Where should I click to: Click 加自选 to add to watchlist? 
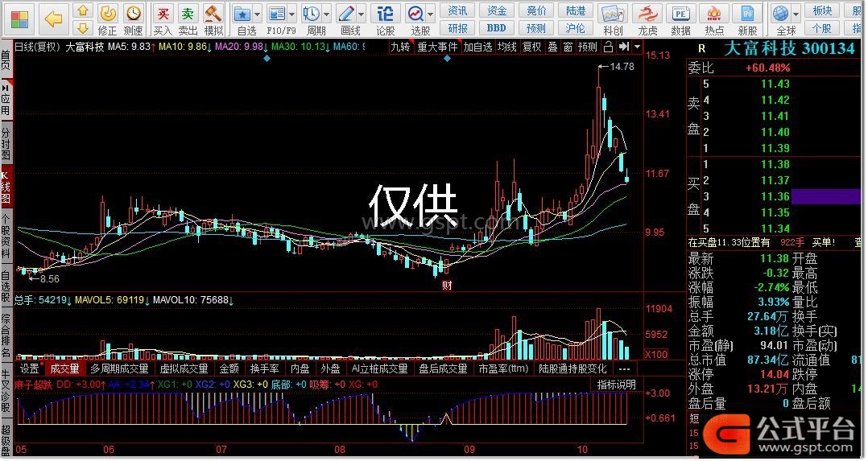tap(477, 47)
